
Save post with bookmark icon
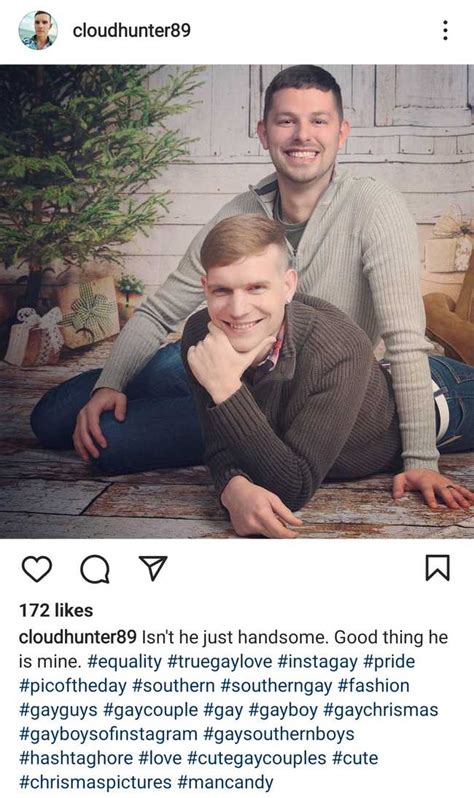click(x=437, y=568)
